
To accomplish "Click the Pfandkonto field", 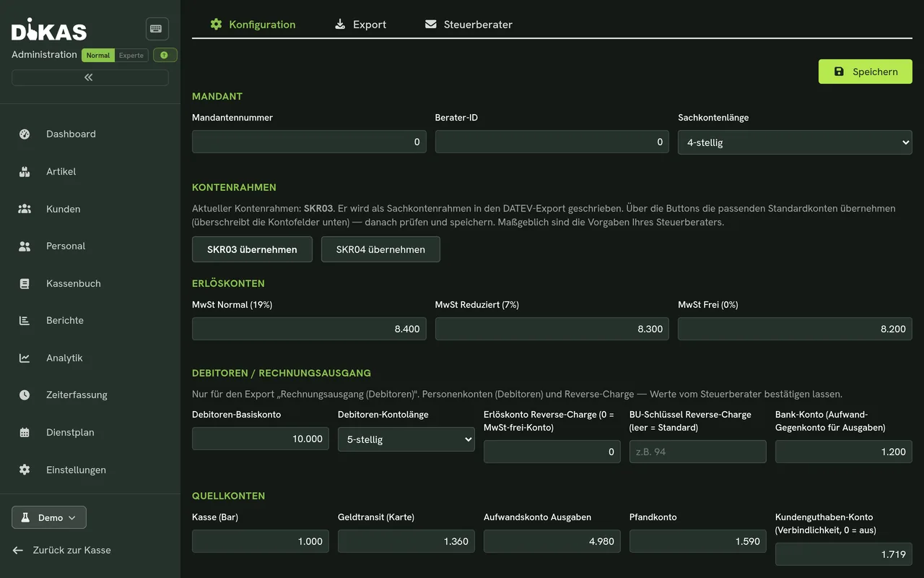I will click(698, 541).
